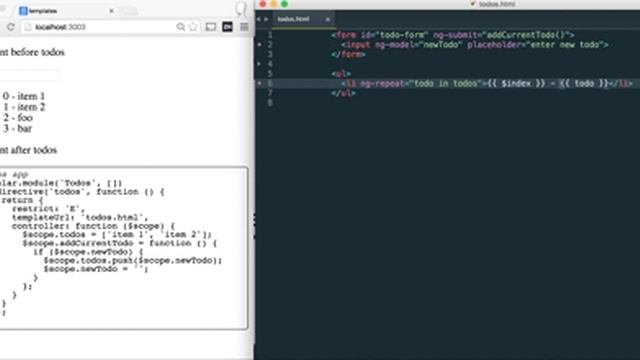The height and width of the screenshot is (360, 640).
Task: Click the 'after todos' text on the page
Action: [33, 150]
